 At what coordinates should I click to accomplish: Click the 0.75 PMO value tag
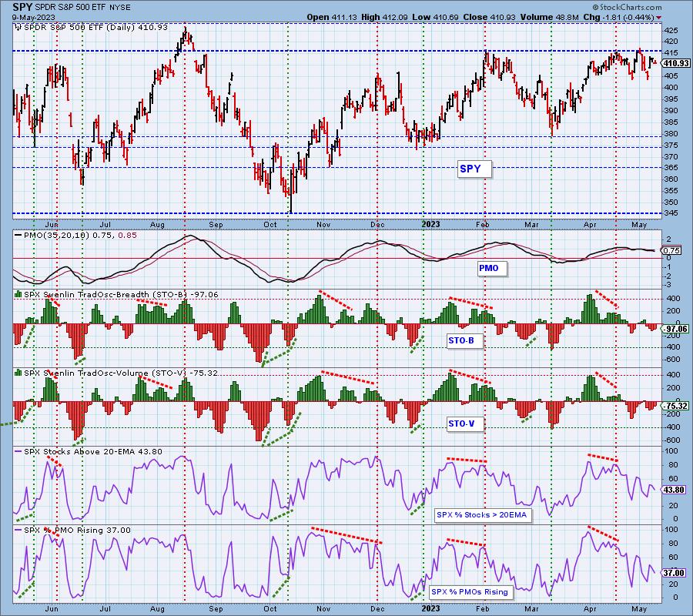[671, 250]
